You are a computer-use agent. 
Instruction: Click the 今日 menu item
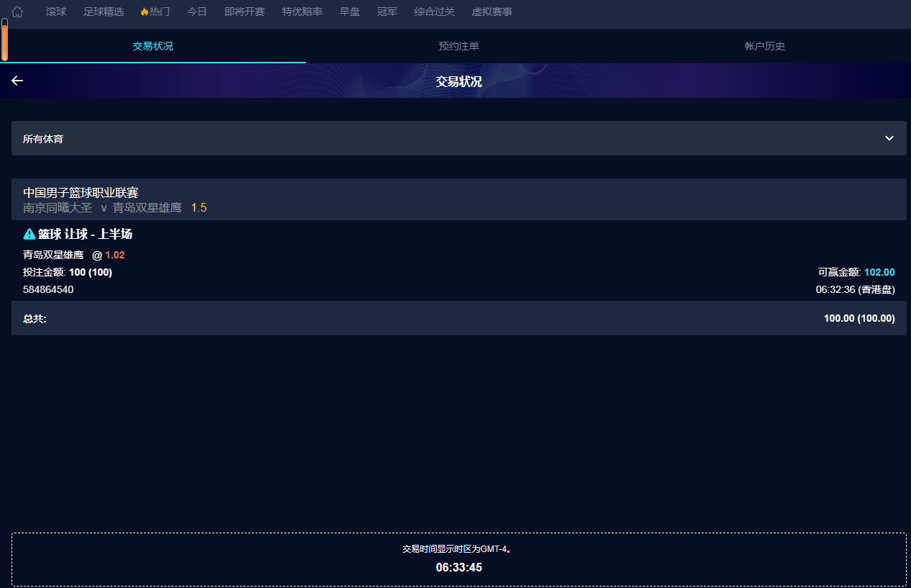[x=196, y=11]
